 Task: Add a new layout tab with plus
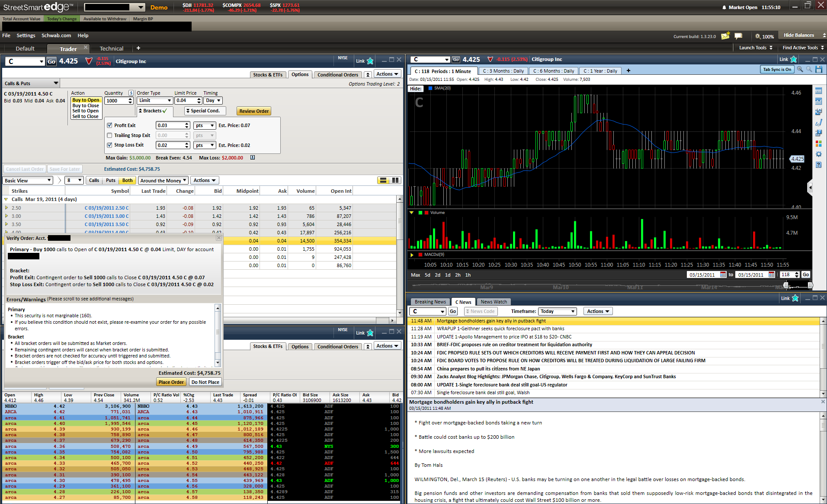138,48
